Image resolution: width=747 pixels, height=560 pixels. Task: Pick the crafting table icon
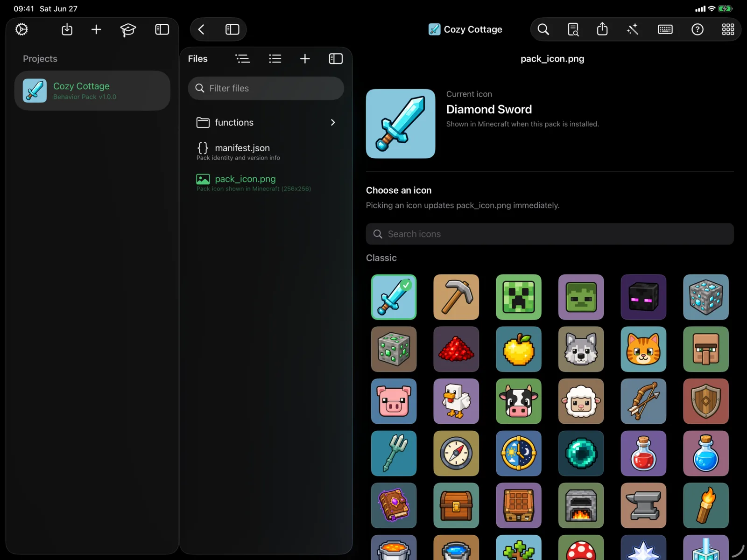tap(519, 505)
